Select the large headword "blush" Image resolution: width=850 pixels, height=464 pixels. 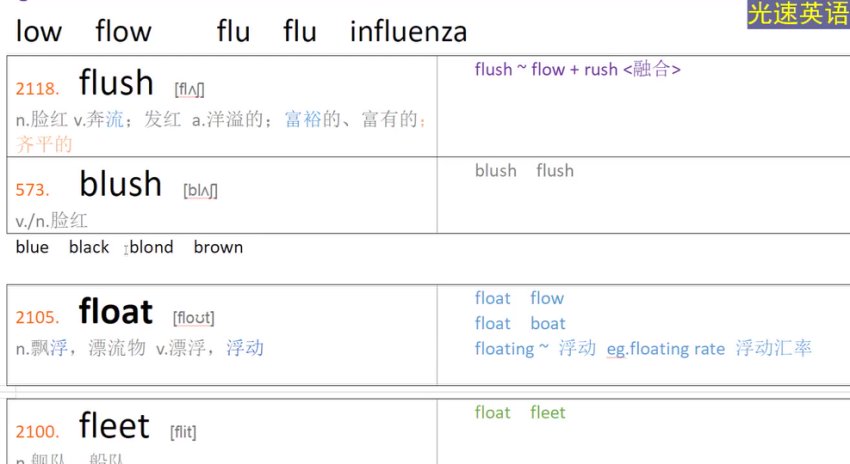120,184
